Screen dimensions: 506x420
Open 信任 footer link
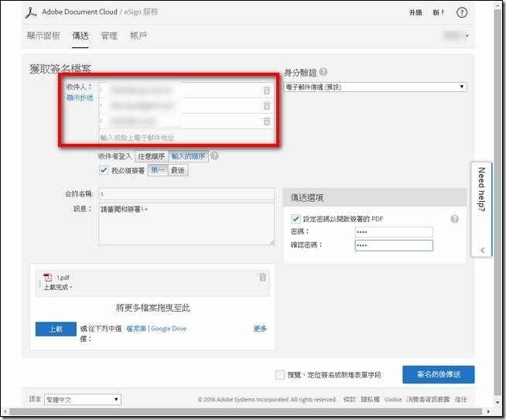click(x=461, y=399)
